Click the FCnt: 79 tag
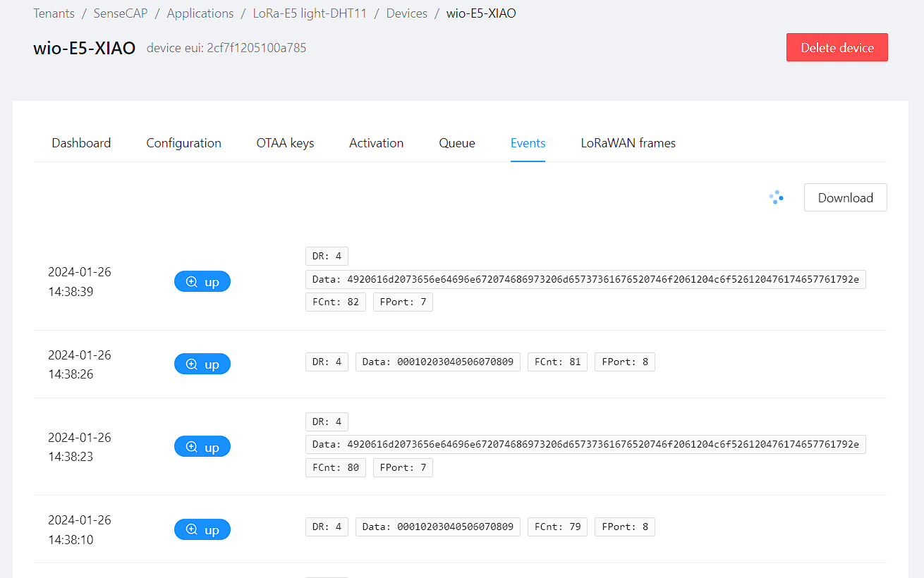 pyautogui.click(x=557, y=527)
